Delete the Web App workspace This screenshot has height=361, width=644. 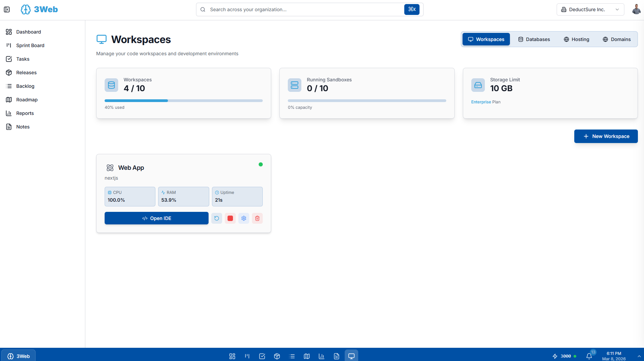click(x=257, y=218)
